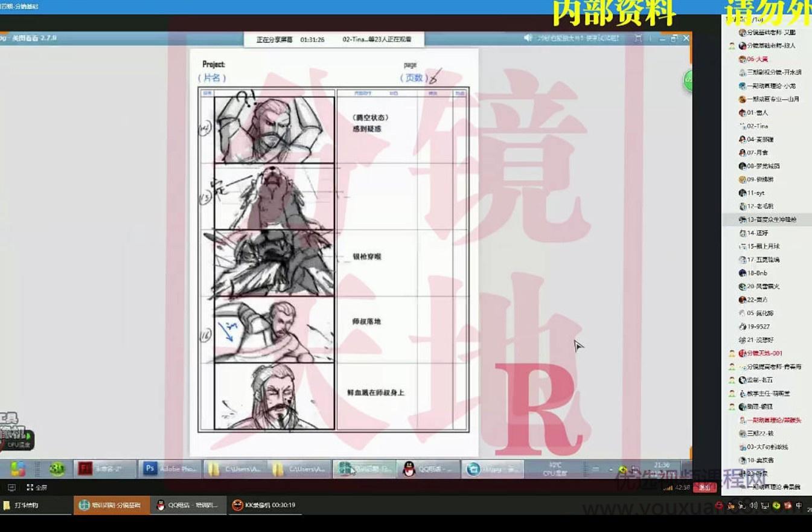Click the green 3D icon in the shared taskbar
This screenshot has height=532, width=812.
point(57,469)
